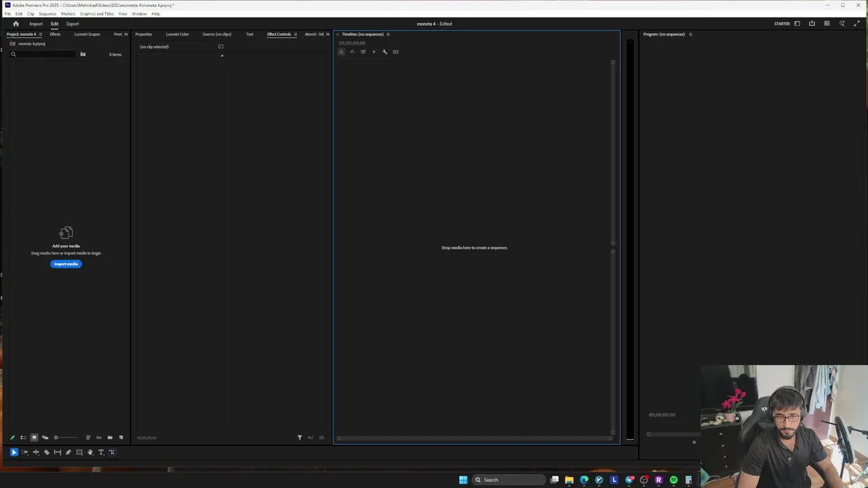Switch to the Properties tab
Screen dimensions: 868x488
[143, 34]
